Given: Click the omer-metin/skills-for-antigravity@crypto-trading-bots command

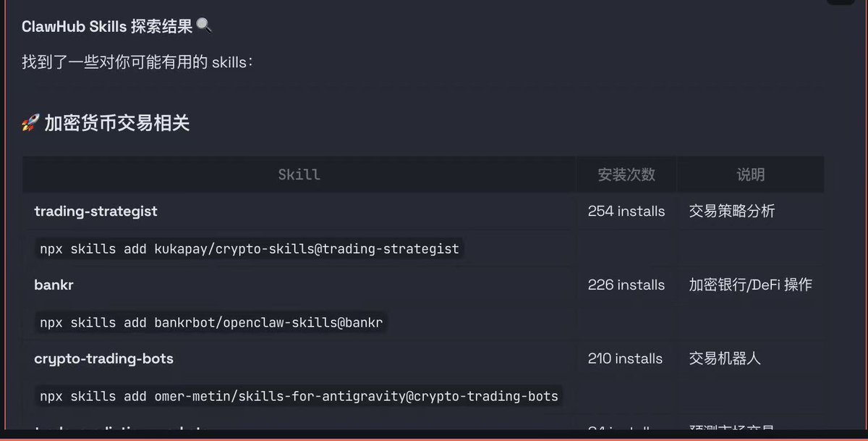Looking at the screenshot, I should [299, 396].
